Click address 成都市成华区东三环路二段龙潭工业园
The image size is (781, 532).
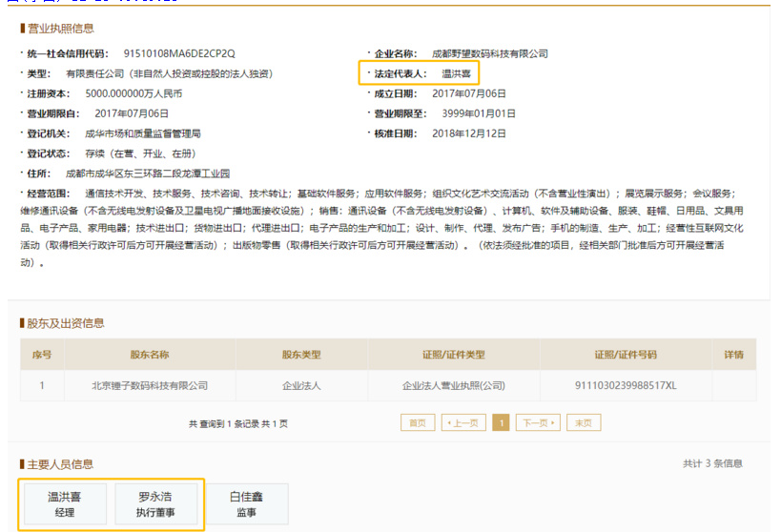click(x=148, y=174)
